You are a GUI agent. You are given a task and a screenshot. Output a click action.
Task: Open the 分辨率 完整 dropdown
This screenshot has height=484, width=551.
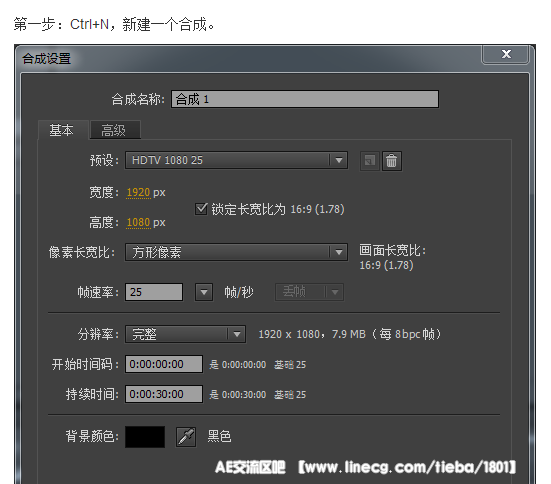click(186, 334)
